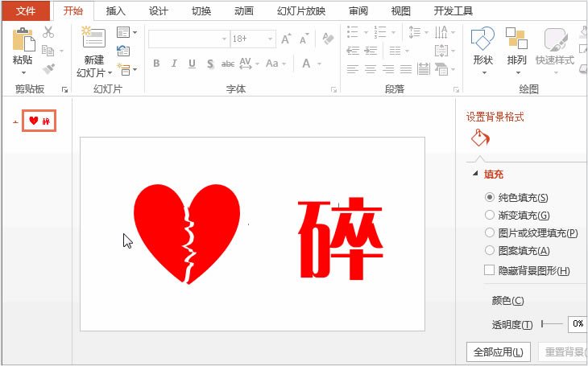Create a new slide with 新建幻灯片 icon
Screen dimensions: 588x366
pyautogui.click(x=93, y=37)
